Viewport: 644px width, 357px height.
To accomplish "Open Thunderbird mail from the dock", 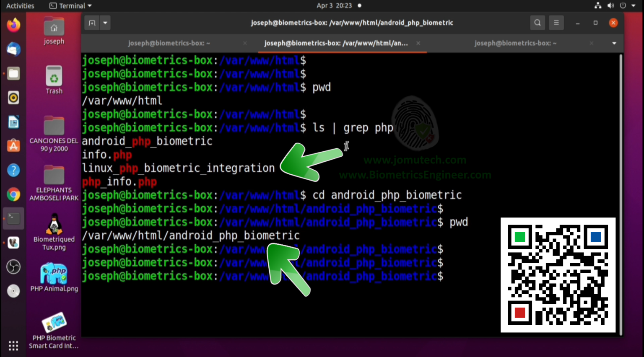I will [13, 49].
